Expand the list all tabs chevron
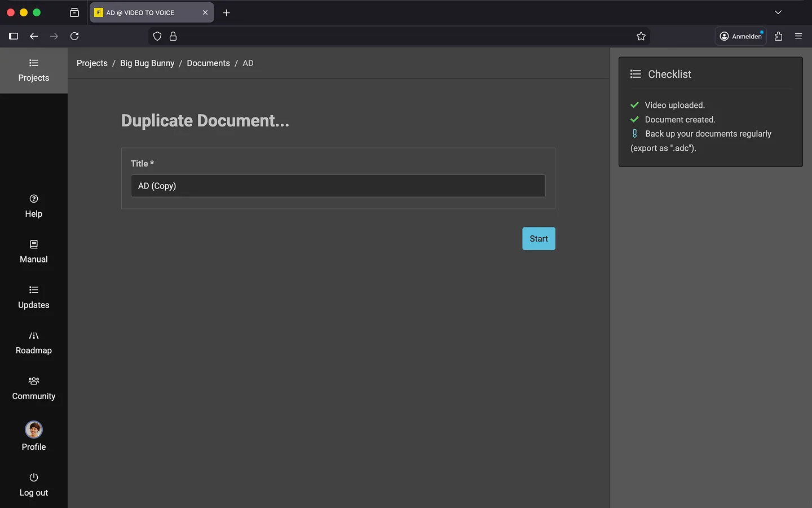Screen dimensions: 812x508 (x=778, y=12)
